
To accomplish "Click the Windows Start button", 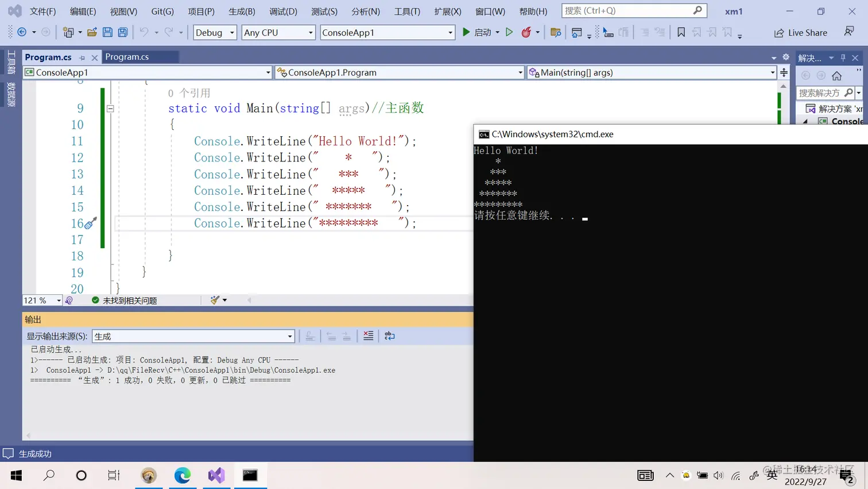I will [x=16, y=475].
